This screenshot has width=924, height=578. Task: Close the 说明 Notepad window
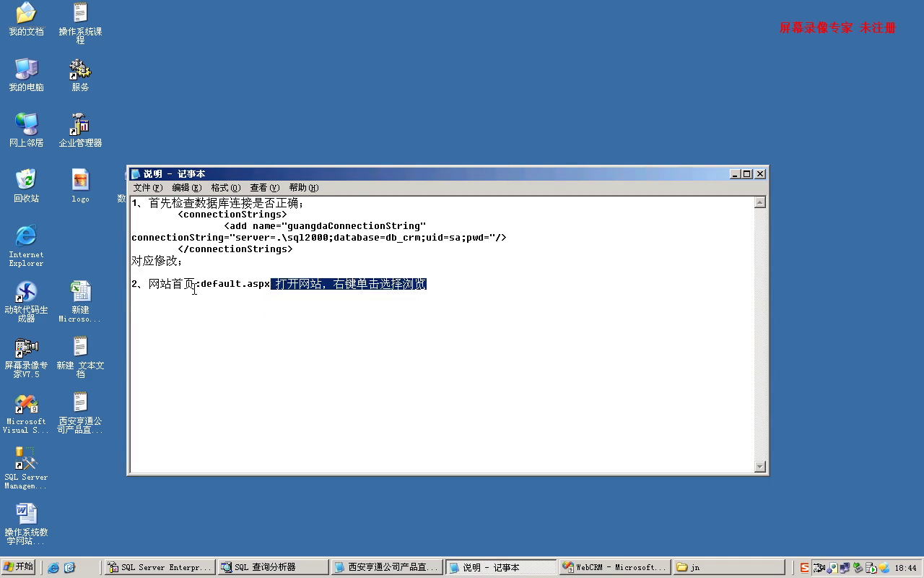[760, 174]
